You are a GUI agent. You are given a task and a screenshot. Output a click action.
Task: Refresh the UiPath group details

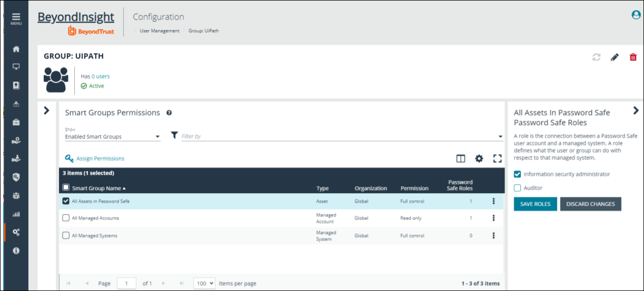(597, 57)
